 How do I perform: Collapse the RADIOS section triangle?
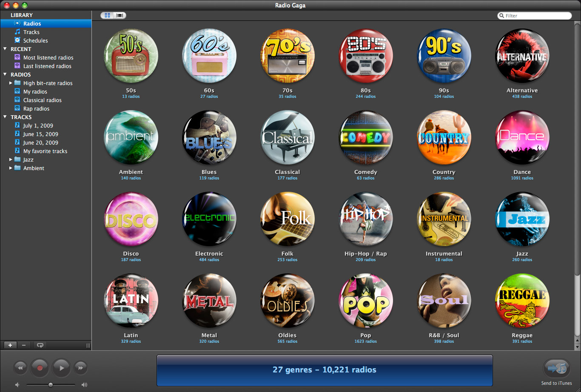(5, 74)
